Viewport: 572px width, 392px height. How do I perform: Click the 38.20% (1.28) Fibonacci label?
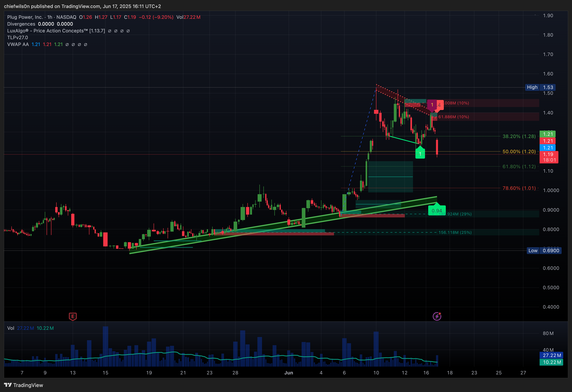point(519,136)
